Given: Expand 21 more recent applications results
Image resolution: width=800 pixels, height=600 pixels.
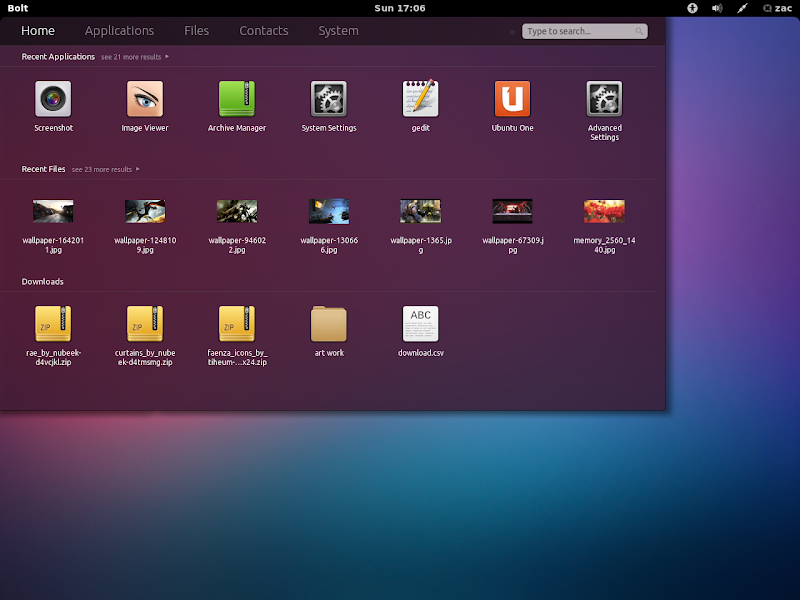Looking at the screenshot, I should (135, 58).
